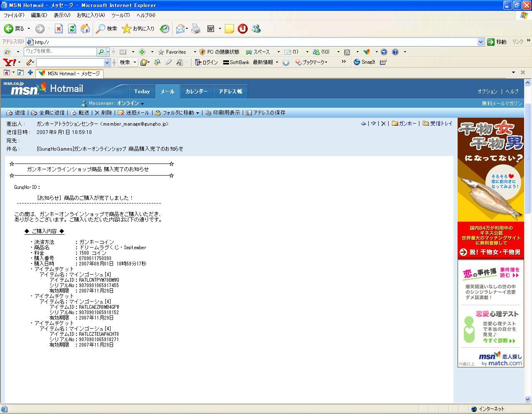Image resolution: width=532 pixels, height=414 pixels.
Task: Click the Edit with Word icon
Action: click(211, 29)
